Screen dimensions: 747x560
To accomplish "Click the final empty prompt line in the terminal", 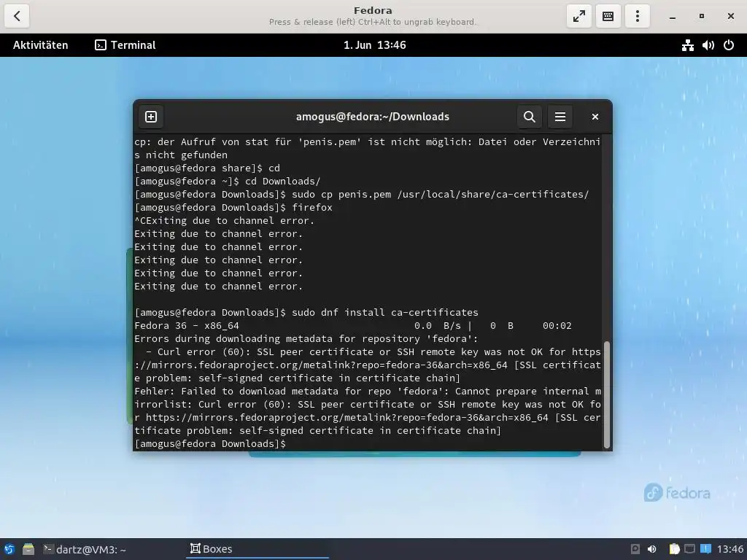I will click(x=210, y=444).
